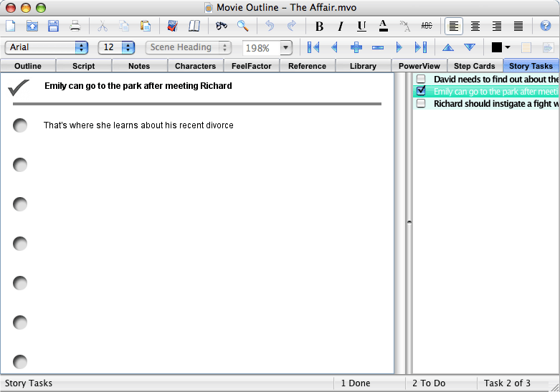Click the text 'That's where she learns about his recent divorce'
The height and width of the screenshot is (392, 560).
[138, 125]
